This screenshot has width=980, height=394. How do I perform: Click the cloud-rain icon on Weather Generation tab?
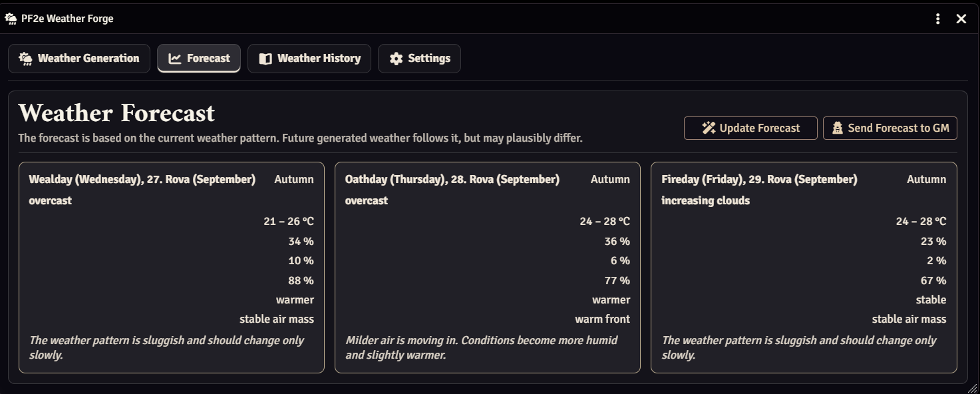point(25,59)
